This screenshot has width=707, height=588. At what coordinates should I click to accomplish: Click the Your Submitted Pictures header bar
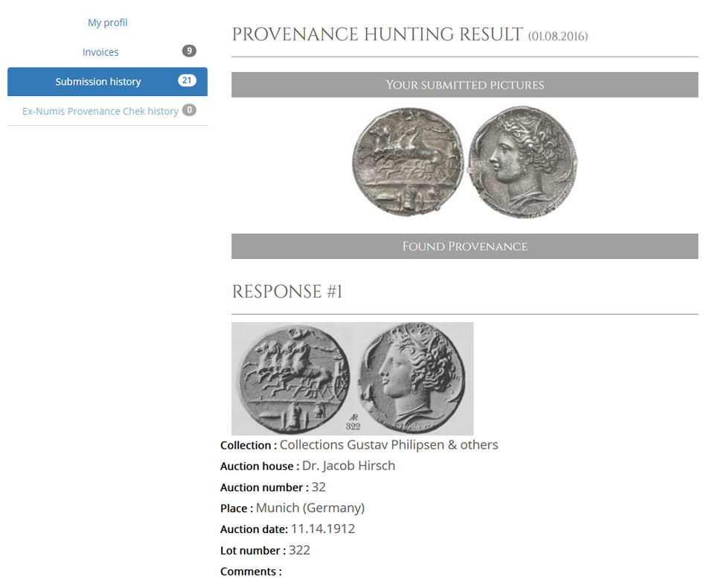pos(464,85)
